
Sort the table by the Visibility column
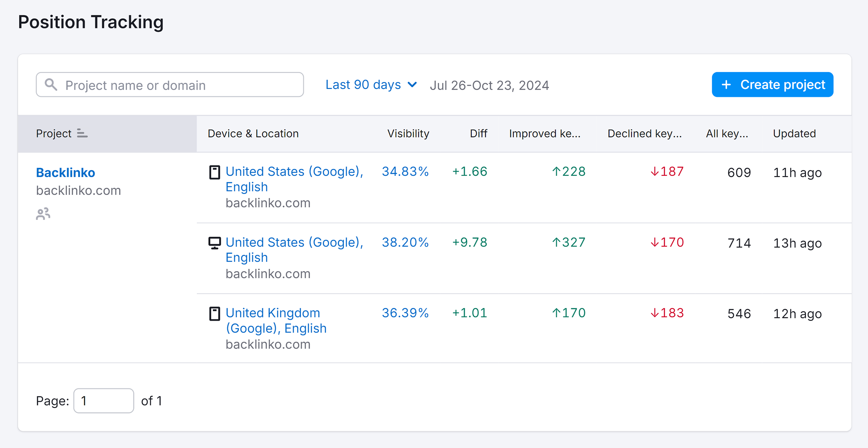(407, 133)
